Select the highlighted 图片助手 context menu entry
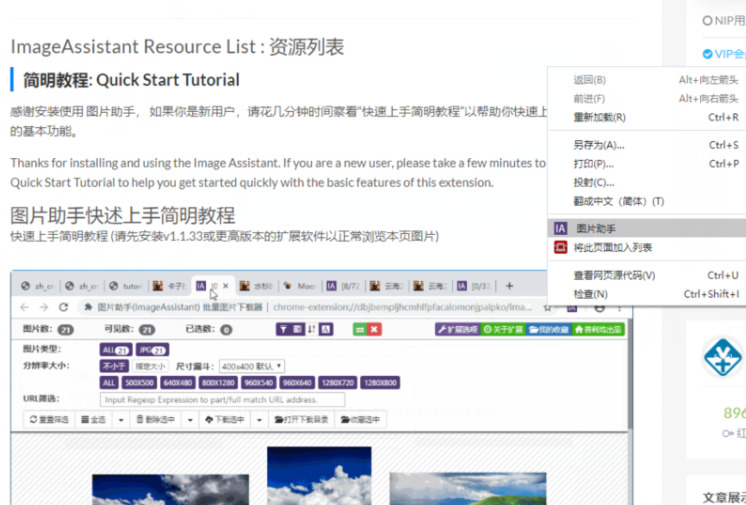Viewport: 746px width, 505px height. point(647,228)
